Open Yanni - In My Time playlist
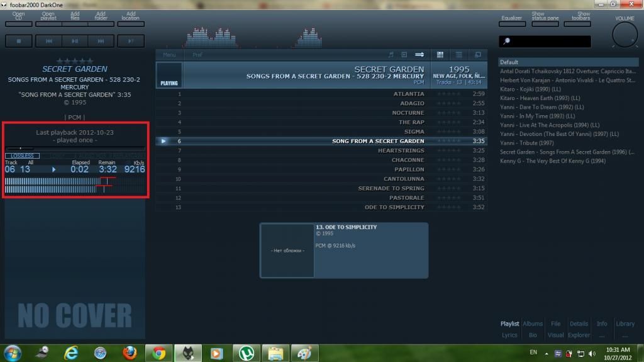This screenshot has width=644, height=362. tap(537, 116)
